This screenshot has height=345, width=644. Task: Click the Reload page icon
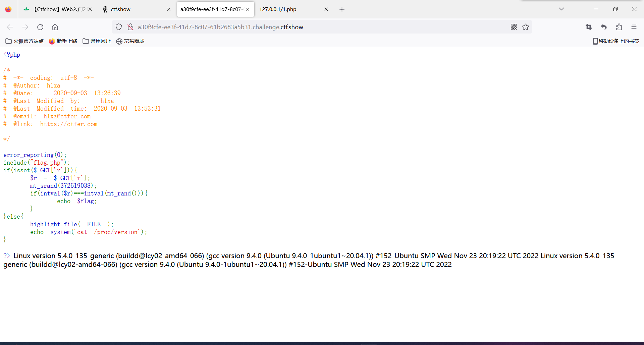tap(40, 27)
